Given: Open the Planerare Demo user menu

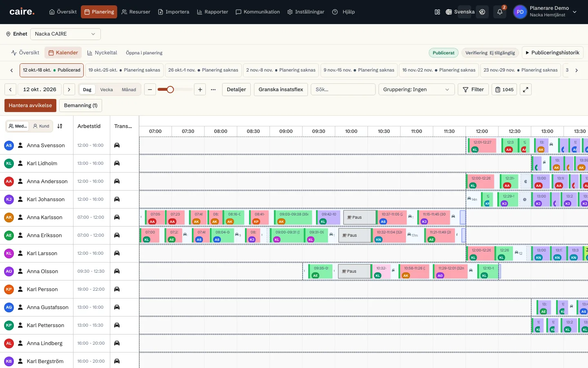Looking at the screenshot, I should click(x=545, y=12).
